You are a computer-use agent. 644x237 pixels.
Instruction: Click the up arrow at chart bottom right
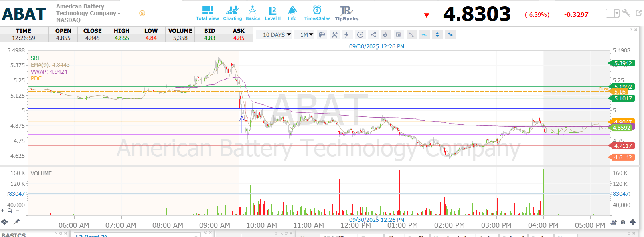[x=632, y=222]
